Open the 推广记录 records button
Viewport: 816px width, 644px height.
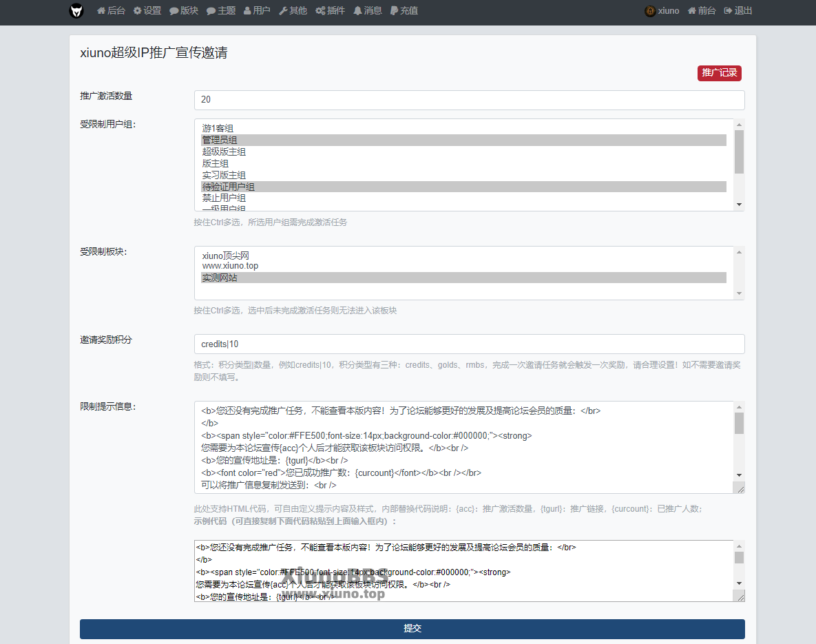719,73
